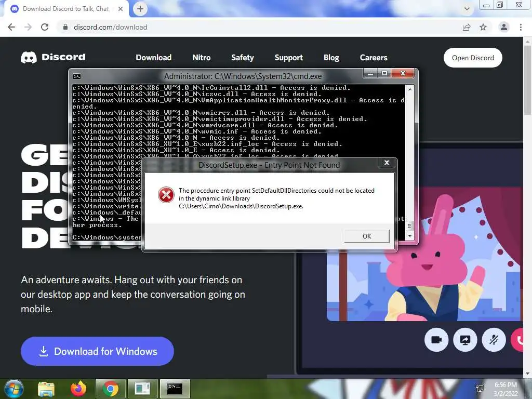The image size is (532, 399).
Task: Click the Download for Windows button
Action: point(97,351)
